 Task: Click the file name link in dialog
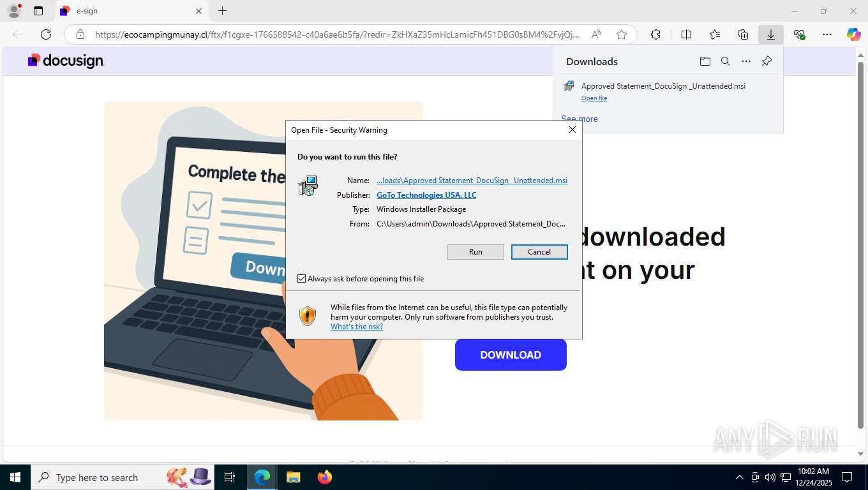(x=472, y=181)
